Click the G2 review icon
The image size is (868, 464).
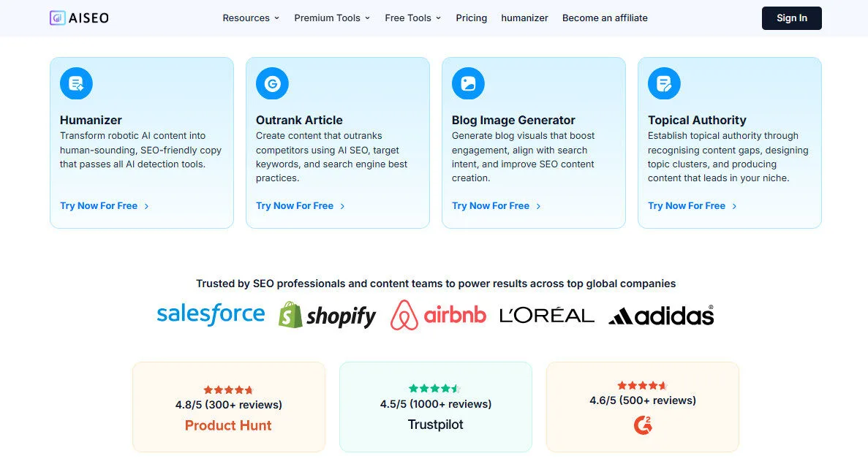(642, 425)
